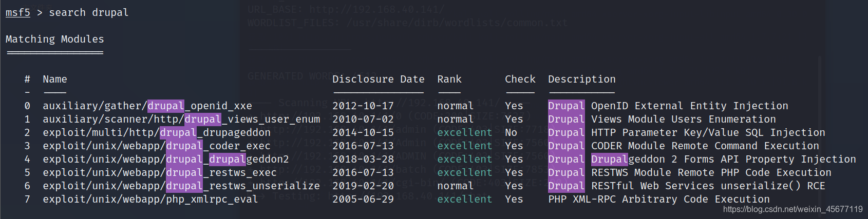Screen dimensions: 868x219
Task: Click the 'Check' column header
Action: pyautogui.click(x=520, y=79)
